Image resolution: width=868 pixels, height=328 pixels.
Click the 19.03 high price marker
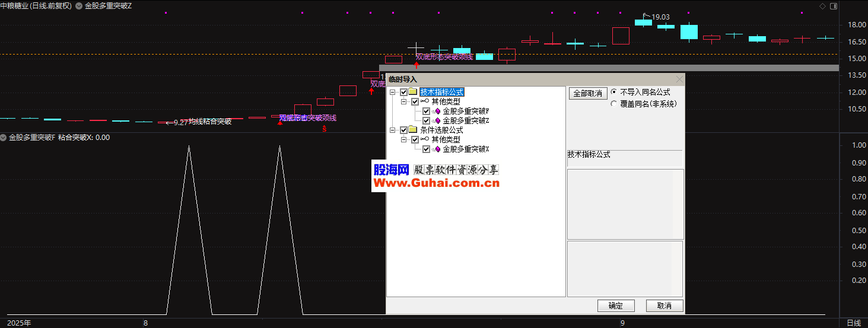point(660,17)
